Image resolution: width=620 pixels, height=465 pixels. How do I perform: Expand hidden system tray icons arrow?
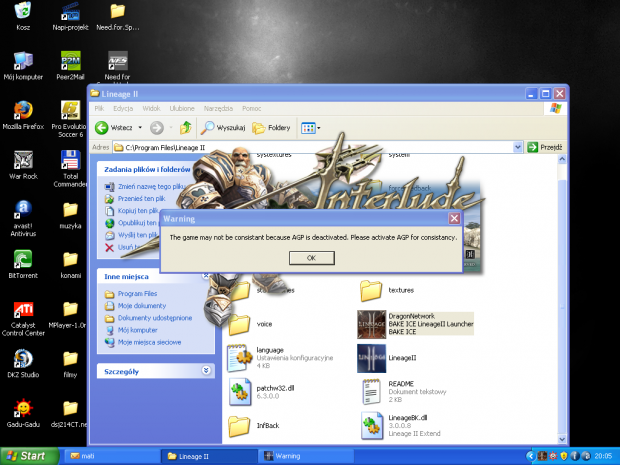point(530,456)
